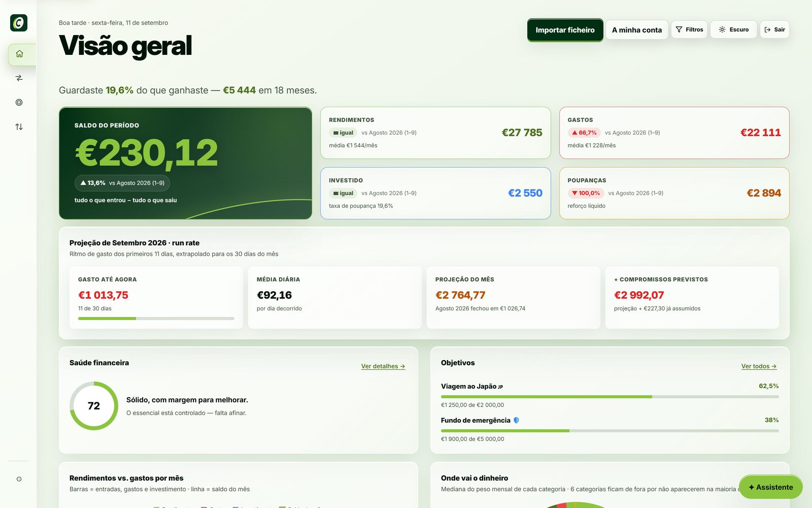Click the 62,5% goal percentage
The width and height of the screenshot is (812, 508).
tap(768, 386)
